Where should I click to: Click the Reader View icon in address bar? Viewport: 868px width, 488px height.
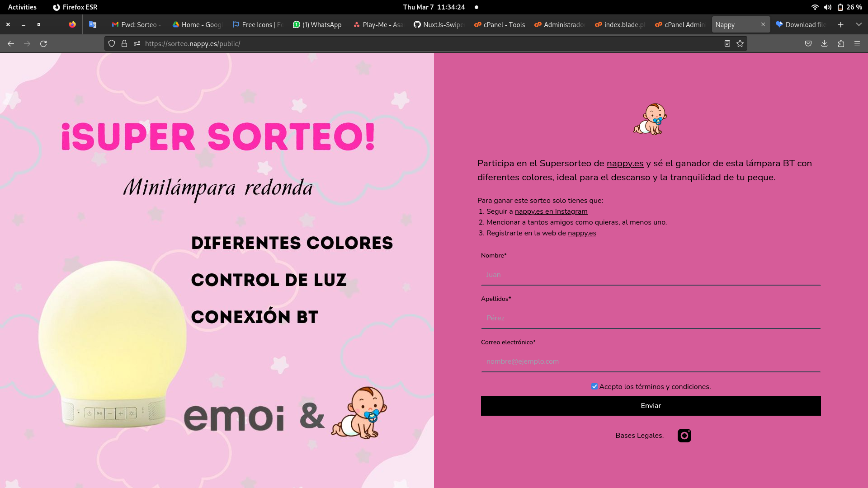pyautogui.click(x=726, y=43)
